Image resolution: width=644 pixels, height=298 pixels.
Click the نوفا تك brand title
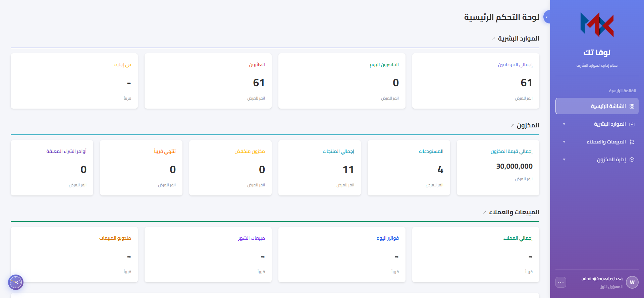[597, 52]
